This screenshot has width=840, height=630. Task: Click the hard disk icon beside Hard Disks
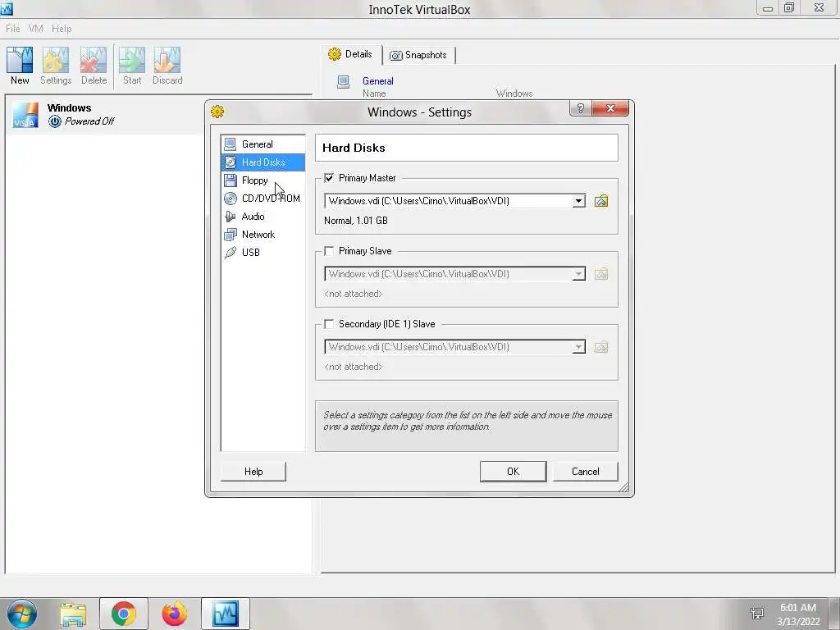click(231, 162)
